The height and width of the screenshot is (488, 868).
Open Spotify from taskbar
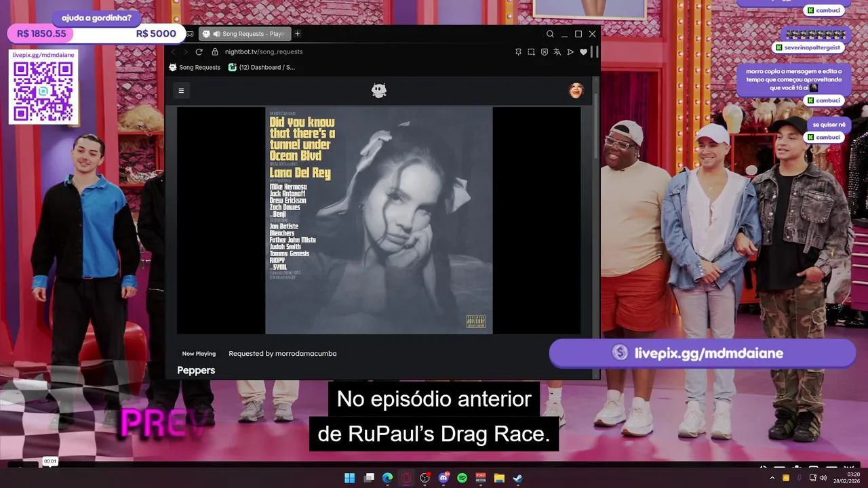pos(462,478)
